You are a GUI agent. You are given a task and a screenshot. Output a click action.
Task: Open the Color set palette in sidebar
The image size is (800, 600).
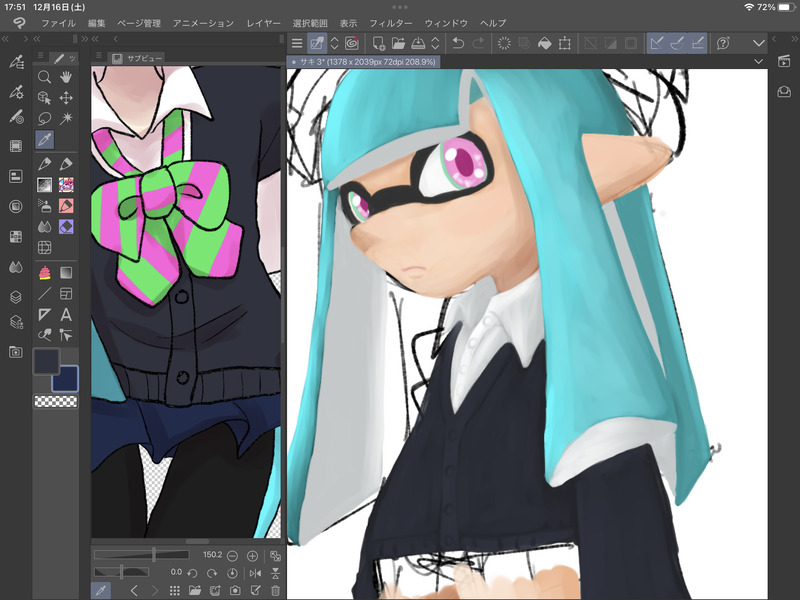pos(16,237)
